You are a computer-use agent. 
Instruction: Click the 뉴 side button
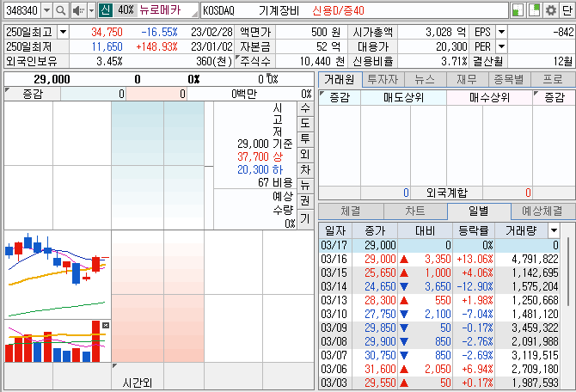(x=305, y=185)
